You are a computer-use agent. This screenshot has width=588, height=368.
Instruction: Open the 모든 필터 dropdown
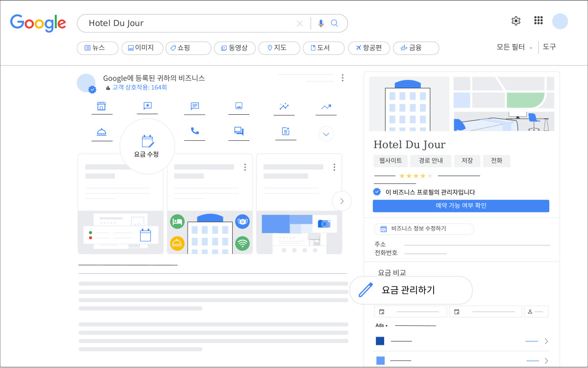[514, 47]
